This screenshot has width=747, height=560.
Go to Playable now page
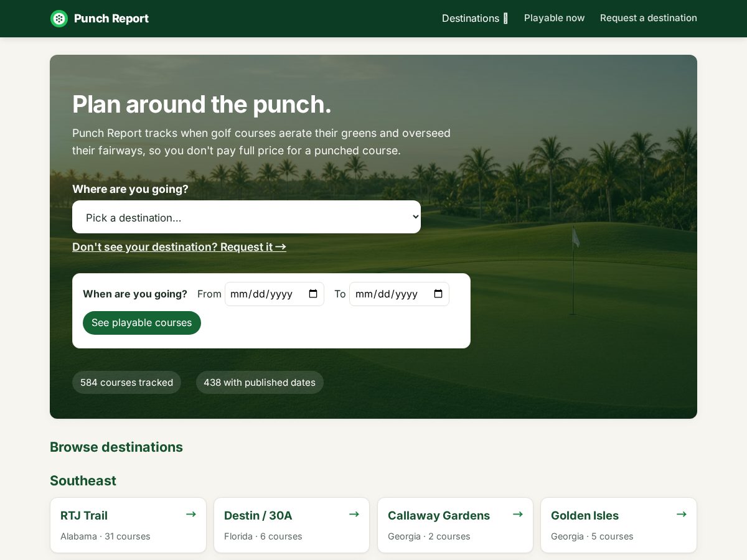click(x=554, y=18)
